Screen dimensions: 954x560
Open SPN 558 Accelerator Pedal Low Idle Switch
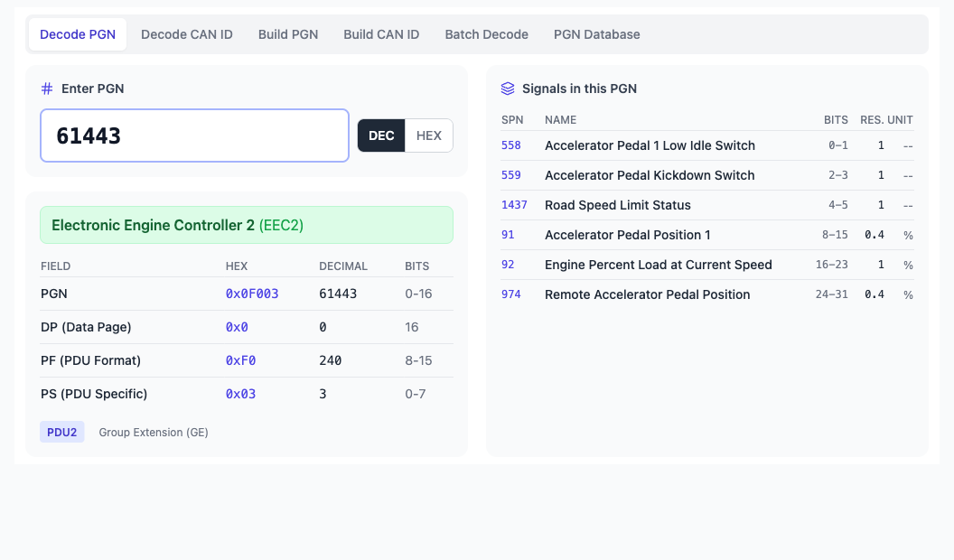click(x=511, y=145)
